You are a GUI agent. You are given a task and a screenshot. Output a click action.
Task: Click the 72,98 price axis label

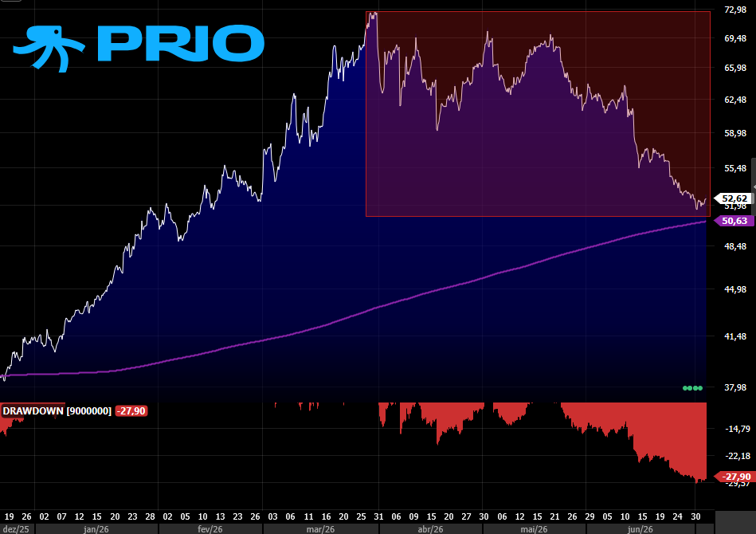[735, 10]
